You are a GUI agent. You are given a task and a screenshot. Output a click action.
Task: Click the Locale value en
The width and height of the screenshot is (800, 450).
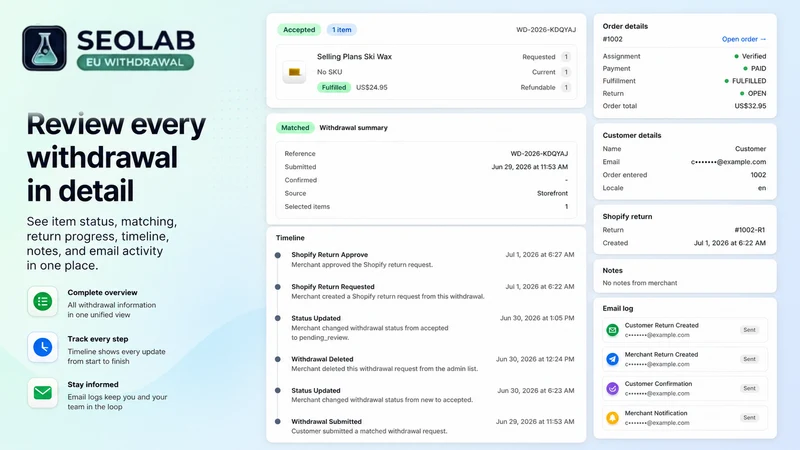pos(762,188)
